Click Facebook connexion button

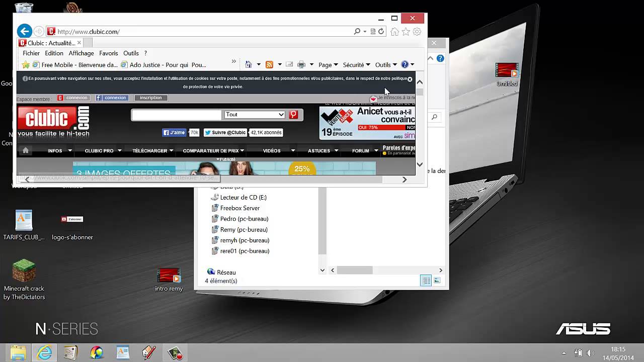[x=111, y=98]
